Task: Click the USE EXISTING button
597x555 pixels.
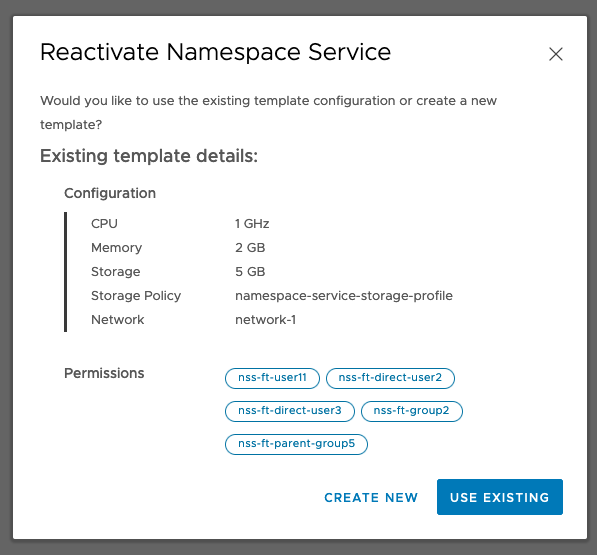Action: 500,497
